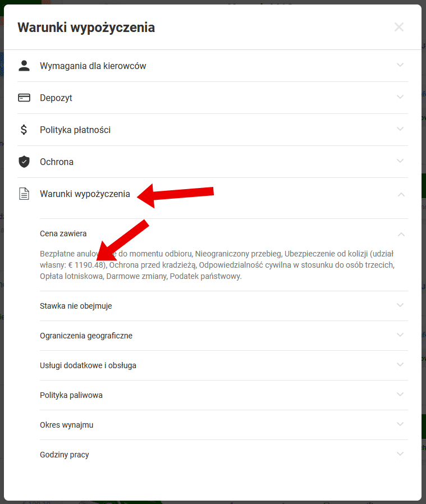Open the Godziny pracy subsection
This screenshot has height=504, width=426.
224,455
